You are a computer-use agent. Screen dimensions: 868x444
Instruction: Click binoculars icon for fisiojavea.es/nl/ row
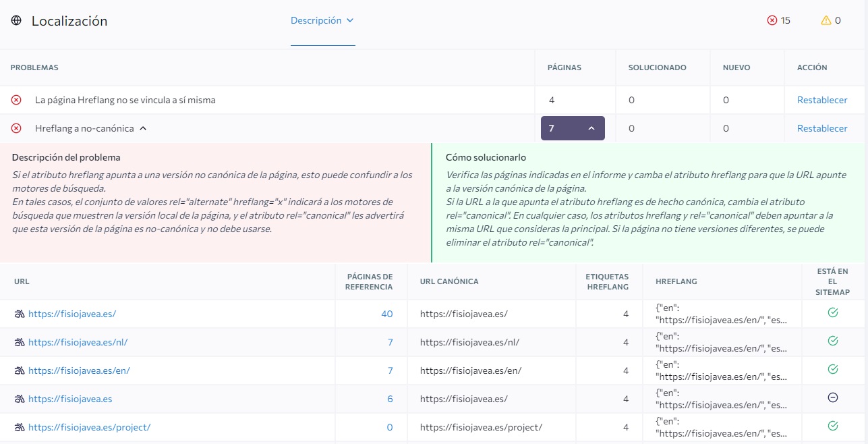pos(20,342)
